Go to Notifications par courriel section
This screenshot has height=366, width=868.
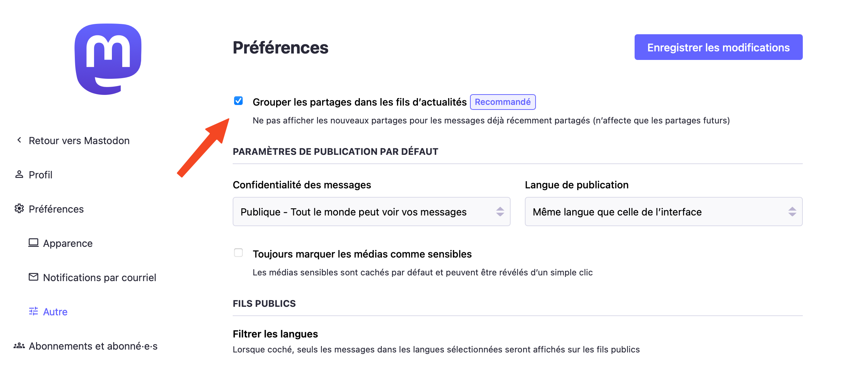(99, 278)
